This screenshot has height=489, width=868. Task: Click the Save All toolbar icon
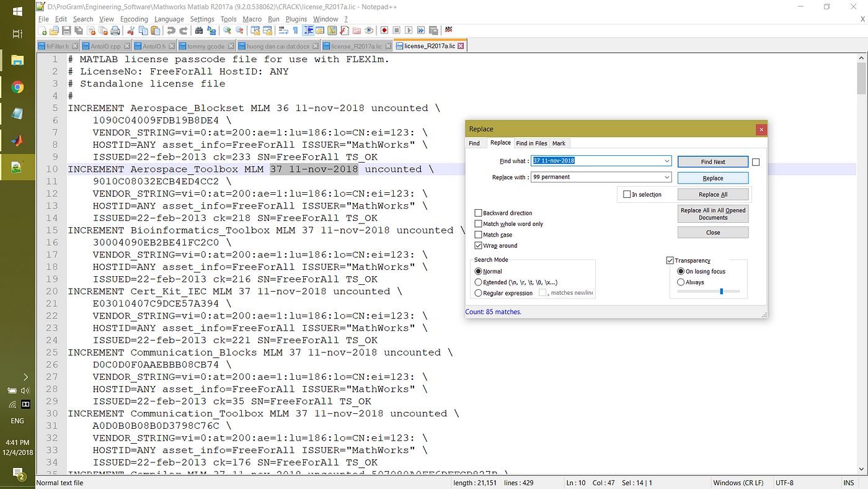(78, 30)
